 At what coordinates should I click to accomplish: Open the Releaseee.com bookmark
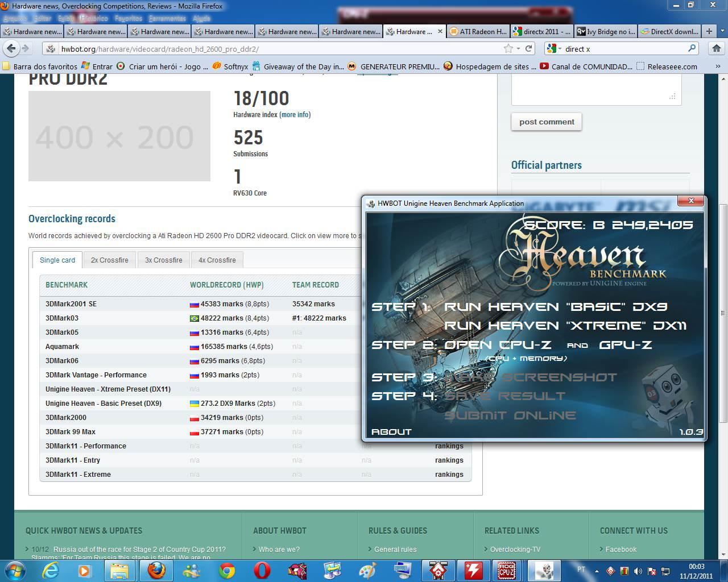(667, 66)
